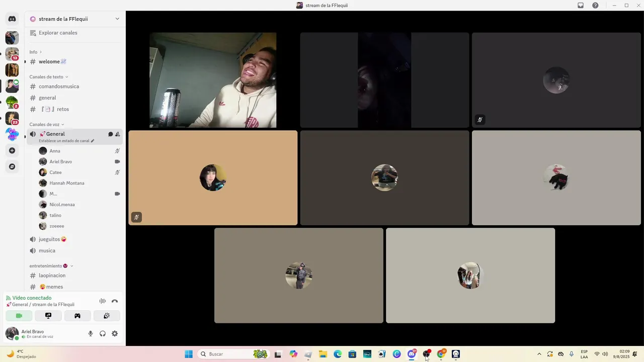Screen dimensions: 644x362
Task: Open General voice channel text chat icon
Action: pyautogui.click(x=110, y=134)
